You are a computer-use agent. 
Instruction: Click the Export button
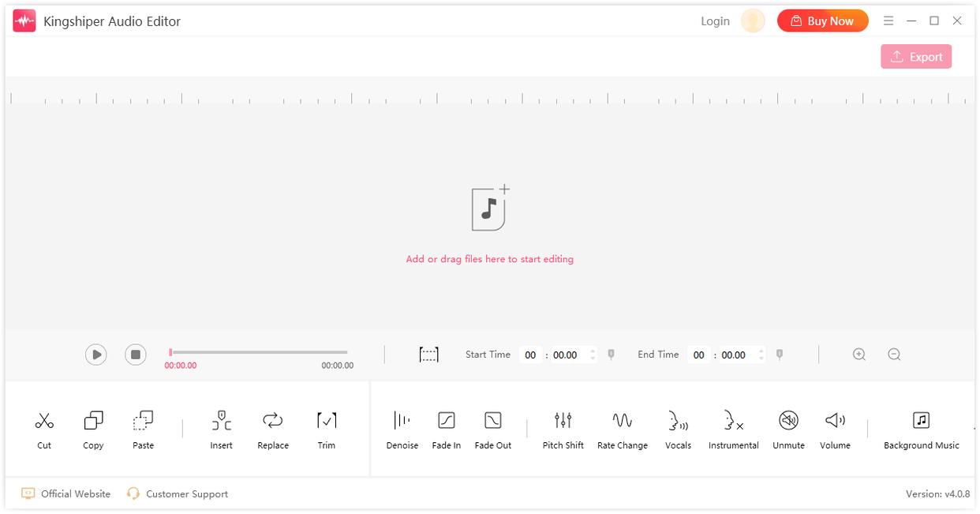coord(916,57)
